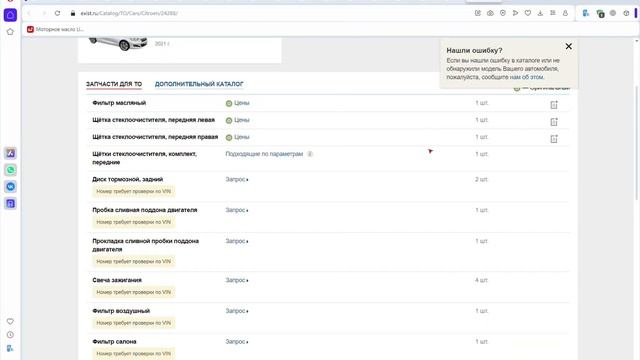
Task: Click the grey round extension icon
Action: [613, 13]
